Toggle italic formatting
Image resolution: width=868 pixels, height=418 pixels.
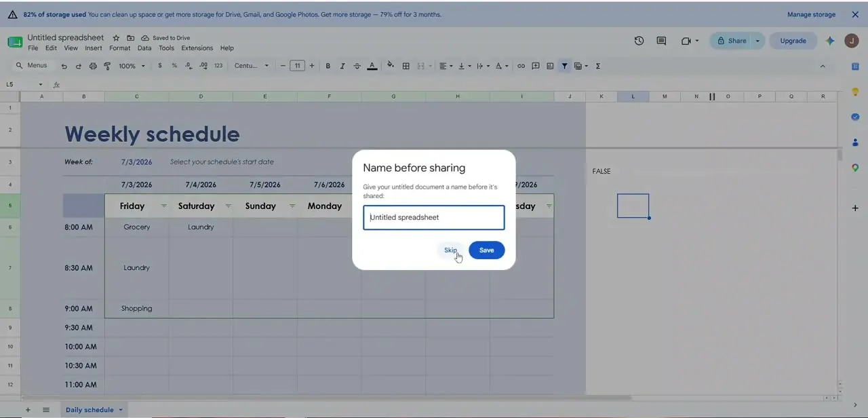pos(342,66)
